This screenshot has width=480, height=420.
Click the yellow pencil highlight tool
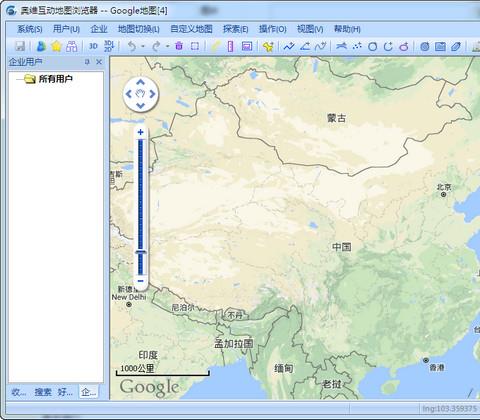click(216, 46)
